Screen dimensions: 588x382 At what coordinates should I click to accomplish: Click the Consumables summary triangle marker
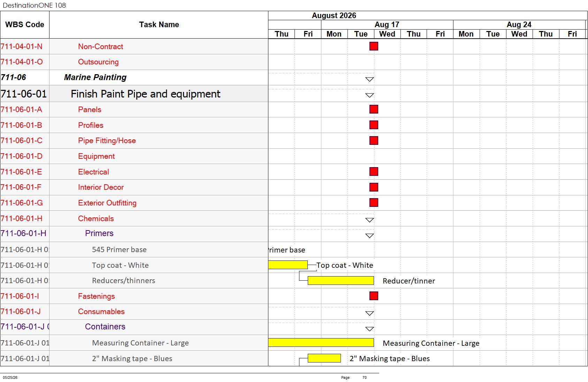point(369,313)
